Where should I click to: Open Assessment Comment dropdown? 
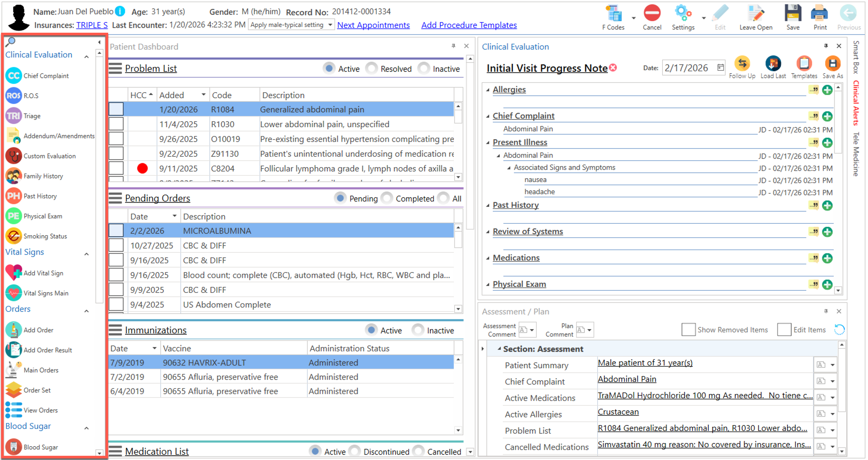pyautogui.click(x=531, y=330)
